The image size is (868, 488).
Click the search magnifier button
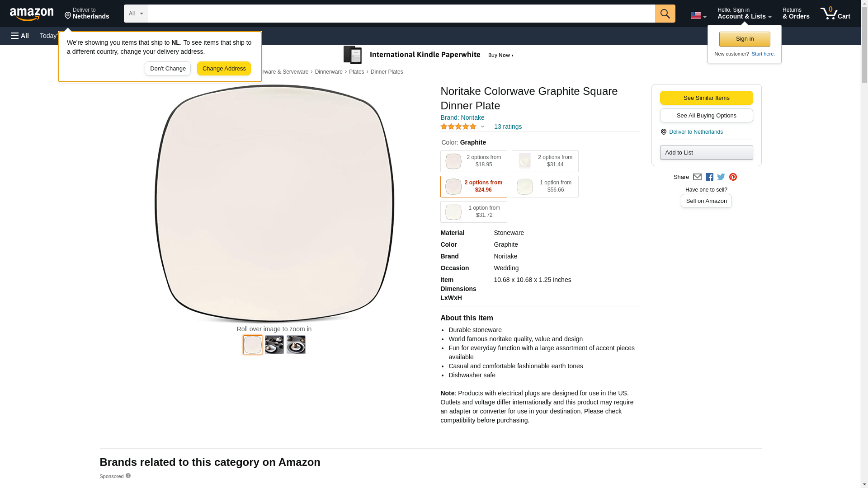point(665,14)
